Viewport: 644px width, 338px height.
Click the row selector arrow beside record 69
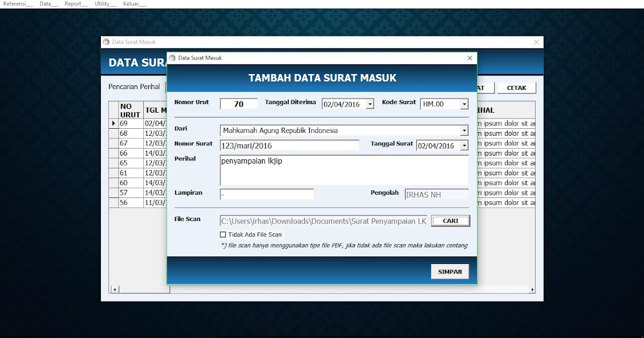113,123
